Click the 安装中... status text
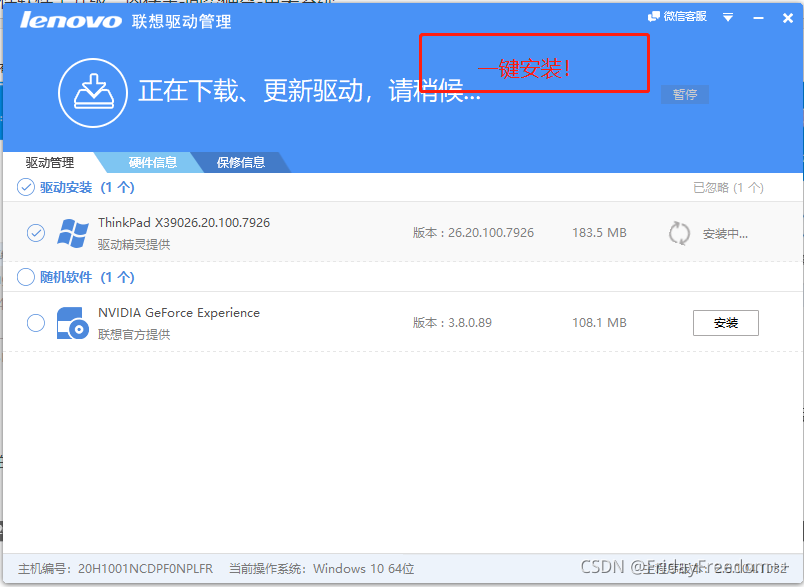This screenshot has height=587, width=804. (x=725, y=234)
